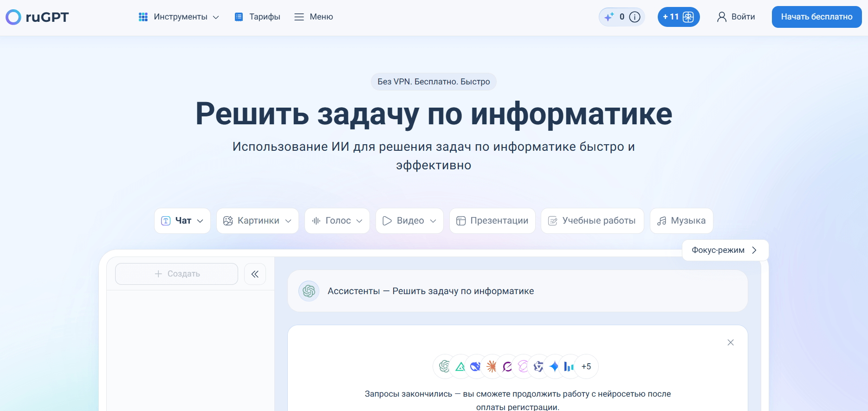Select the blue DeepSeek whale model icon
This screenshot has height=411, width=868.
click(x=475, y=366)
